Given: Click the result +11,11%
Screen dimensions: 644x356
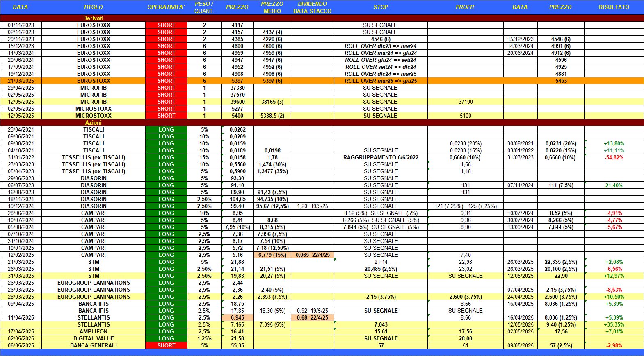Looking at the screenshot, I should pyautogui.click(x=614, y=150).
